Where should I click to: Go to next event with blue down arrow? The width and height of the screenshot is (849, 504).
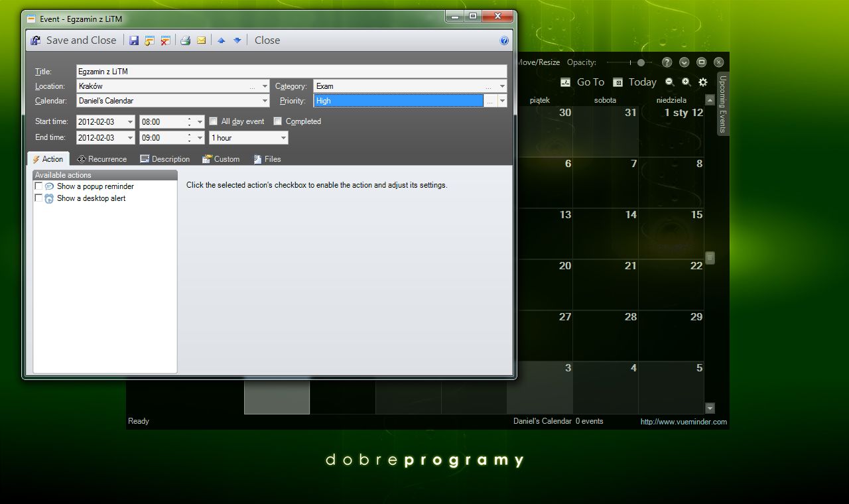coord(237,40)
